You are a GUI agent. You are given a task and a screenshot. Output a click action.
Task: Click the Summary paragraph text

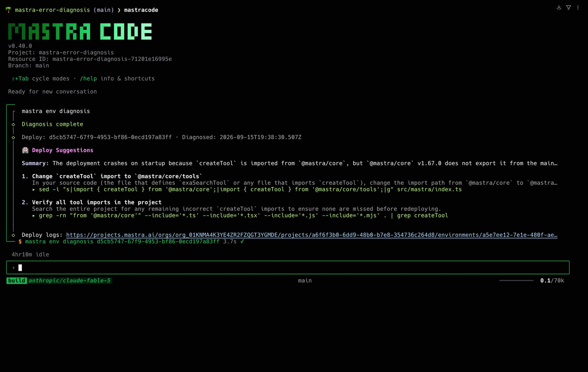click(290, 163)
